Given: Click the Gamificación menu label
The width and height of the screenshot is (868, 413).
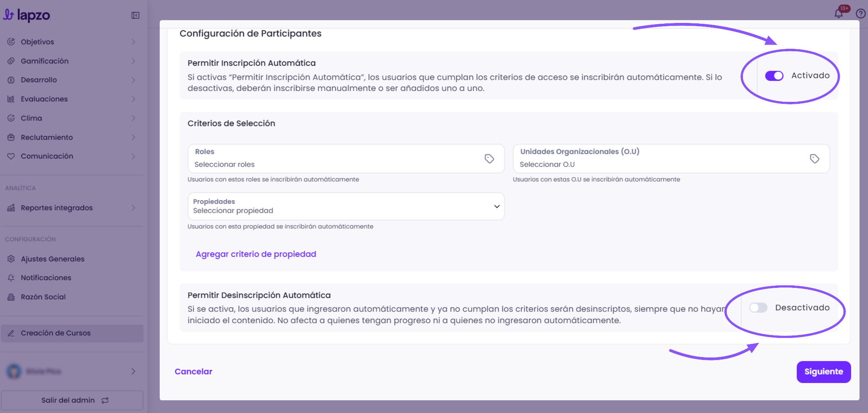Looking at the screenshot, I should click(x=45, y=61).
